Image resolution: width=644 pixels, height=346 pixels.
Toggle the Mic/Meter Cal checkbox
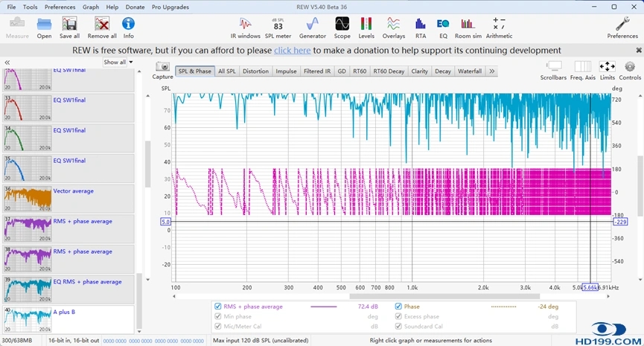pyautogui.click(x=217, y=327)
